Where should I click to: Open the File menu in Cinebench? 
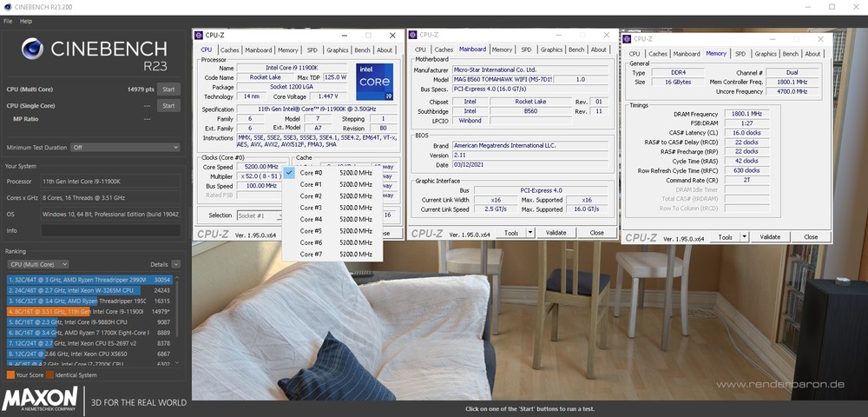click(8, 21)
